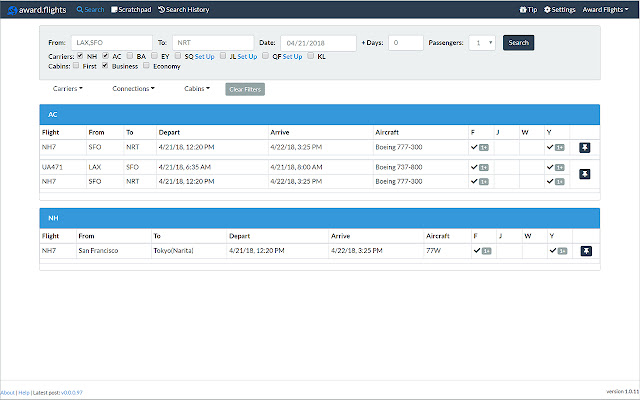This screenshot has height=400, width=640.
Task: Enable the BA carrier checkbox
Action: [x=130, y=57]
